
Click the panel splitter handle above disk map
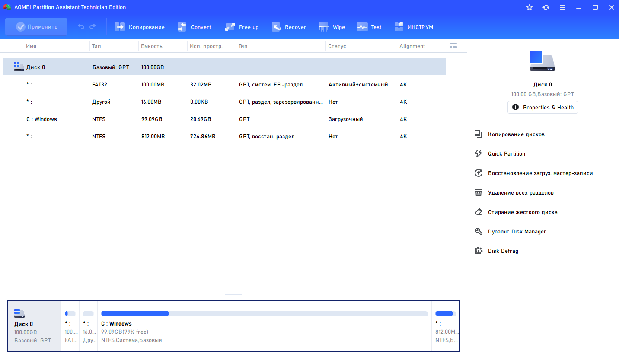[x=233, y=295]
